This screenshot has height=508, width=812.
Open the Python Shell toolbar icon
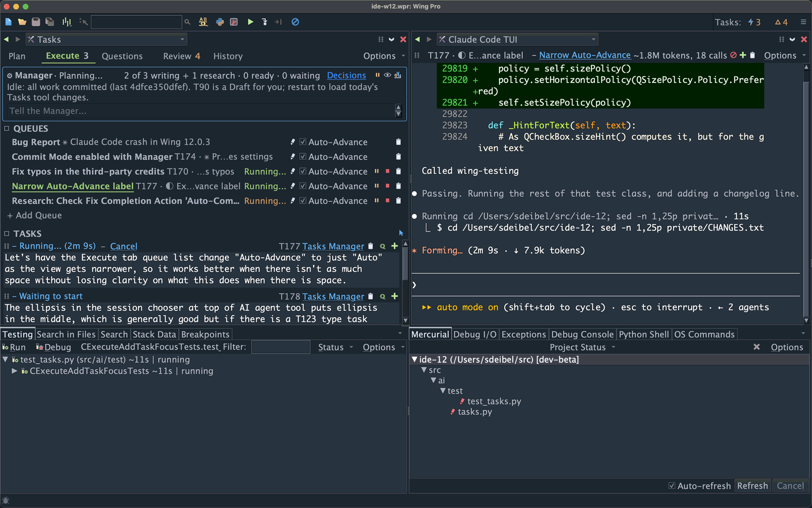[220, 22]
